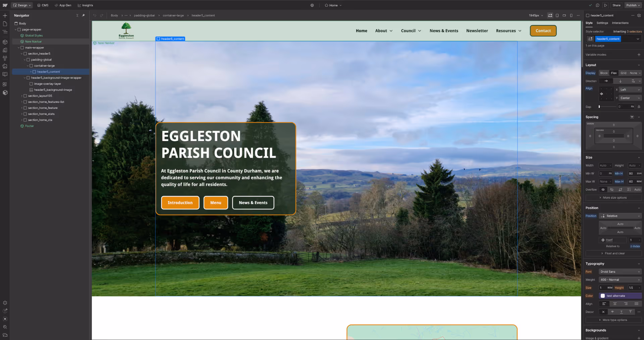Open the Apps grid icon in sidebar
Screen dimensions: 644x340
[x=5, y=84]
